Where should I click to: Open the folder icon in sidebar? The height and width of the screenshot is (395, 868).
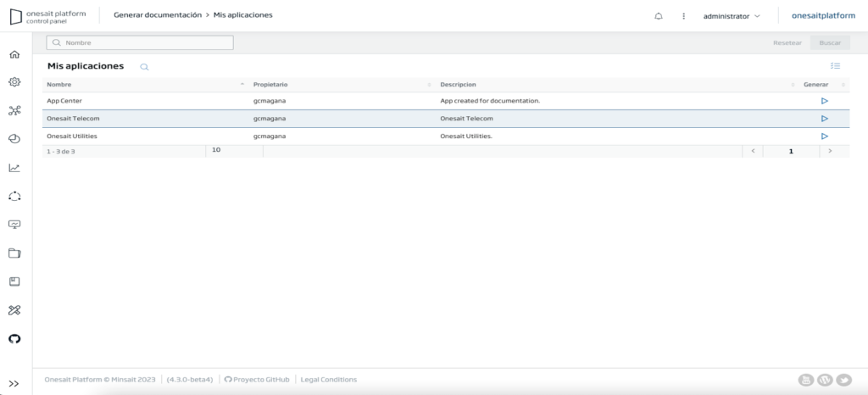click(x=14, y=253)
